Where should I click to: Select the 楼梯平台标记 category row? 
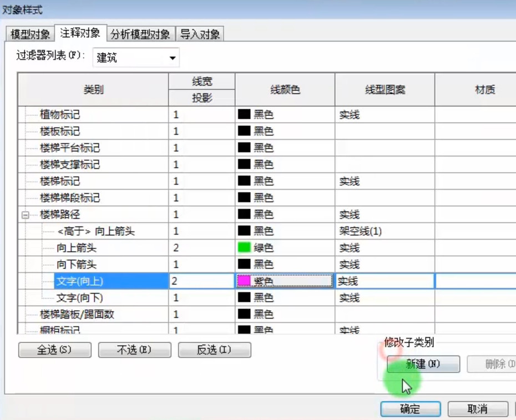[x=70, y=148]
